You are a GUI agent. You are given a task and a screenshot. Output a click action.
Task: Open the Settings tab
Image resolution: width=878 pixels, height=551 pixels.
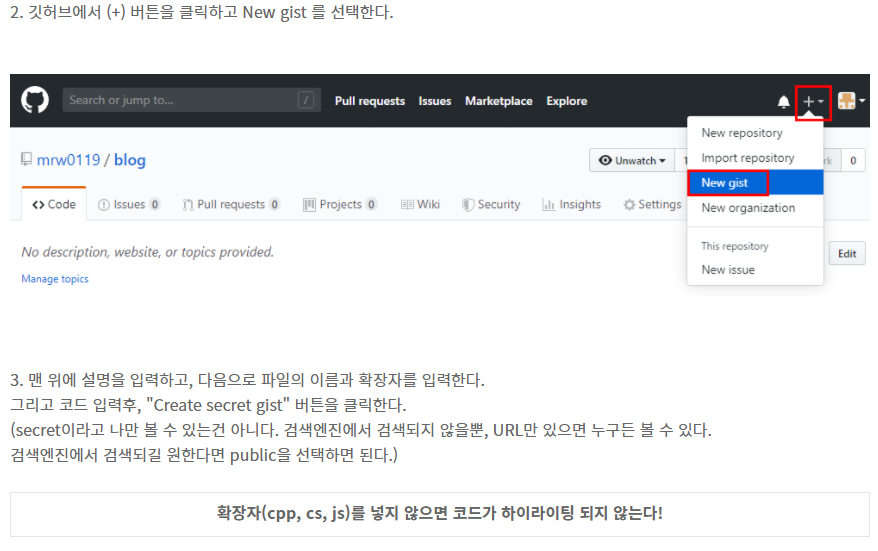(x=652, y=204)
